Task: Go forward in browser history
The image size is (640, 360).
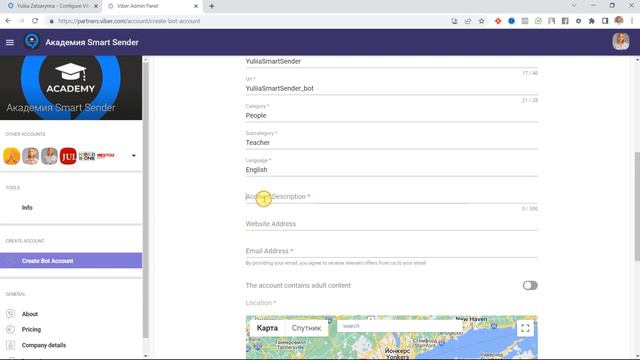Action: tap(22, 21)
